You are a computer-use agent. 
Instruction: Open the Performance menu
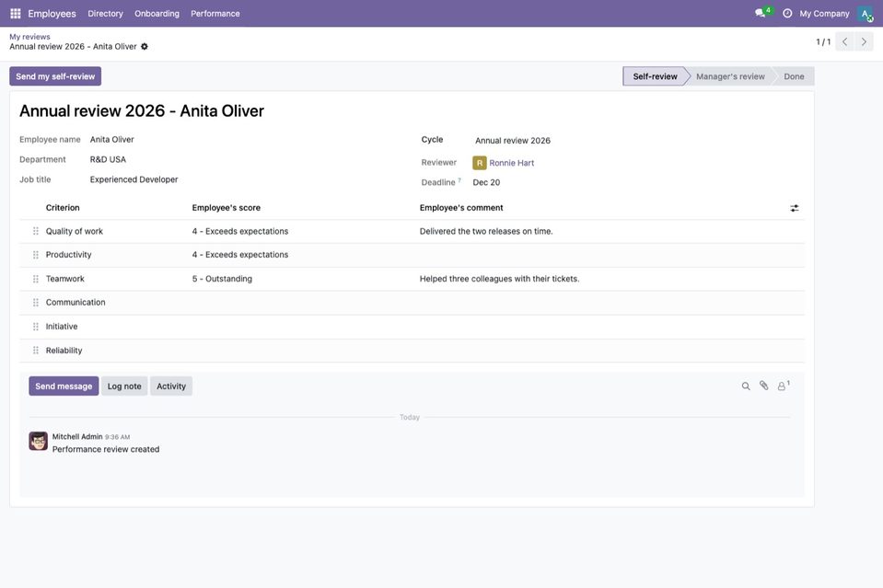215,14
